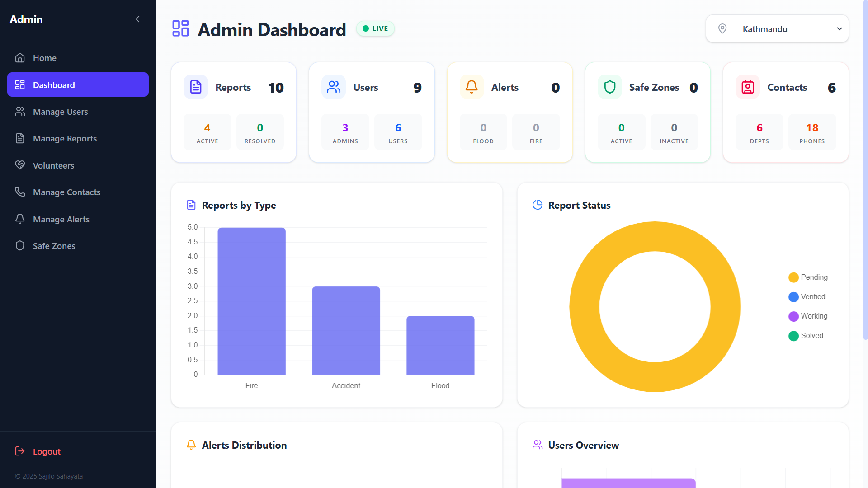The height and width of the screenshot is (488, 868).
Task: Click the 0 Fire alerts tile
Action: (536, 132)
